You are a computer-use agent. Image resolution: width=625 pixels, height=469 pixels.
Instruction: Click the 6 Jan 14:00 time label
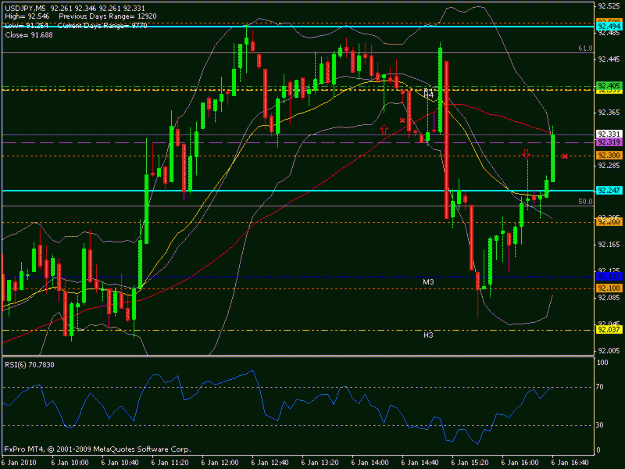click(x=369, y=463)
